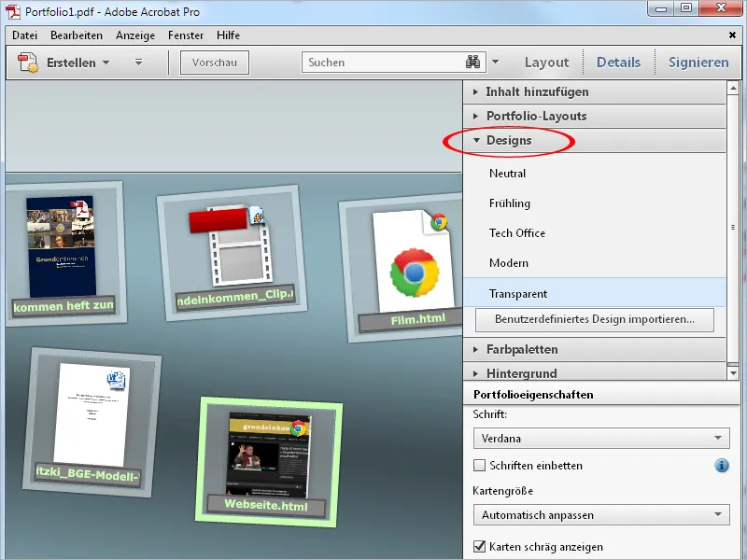Click the panel scrollbar down arrow

pos(733,372)
